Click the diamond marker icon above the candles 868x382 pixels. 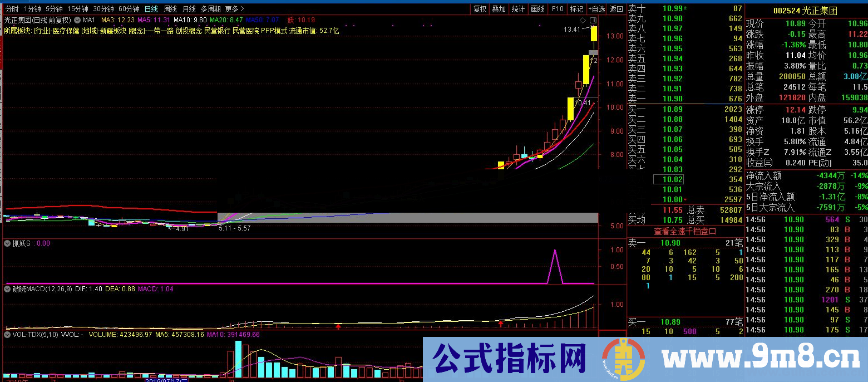583,19
